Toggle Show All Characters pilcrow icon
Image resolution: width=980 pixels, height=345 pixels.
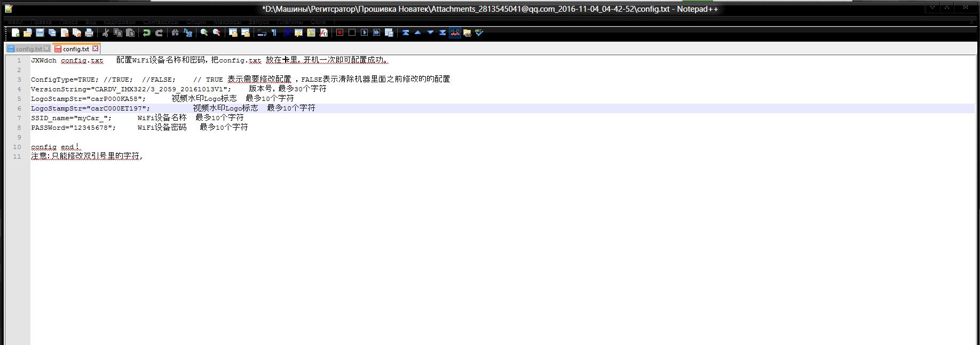click(x=274, y=33)
